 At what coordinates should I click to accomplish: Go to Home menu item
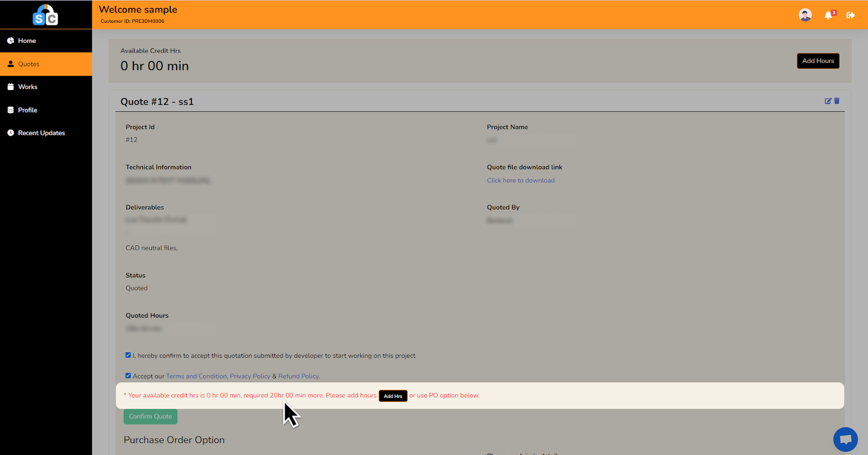click(x=46, y=41)
